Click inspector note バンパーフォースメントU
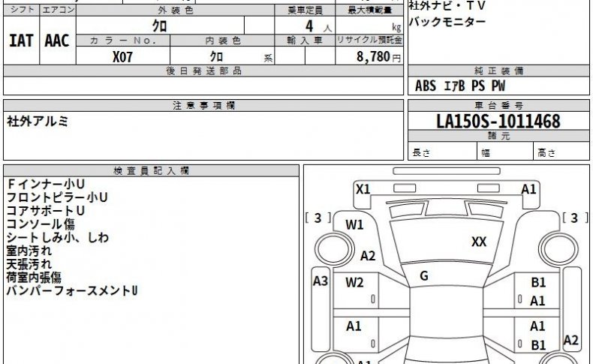 pyautogui.click(x=72, y=290)
